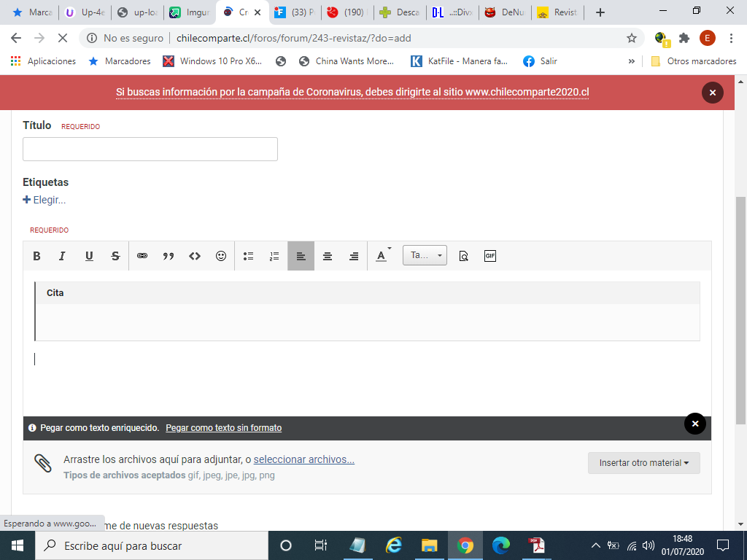Insert code with the angle brackets icon
Viewport: 747px width, 560px height.
(194, 256)
